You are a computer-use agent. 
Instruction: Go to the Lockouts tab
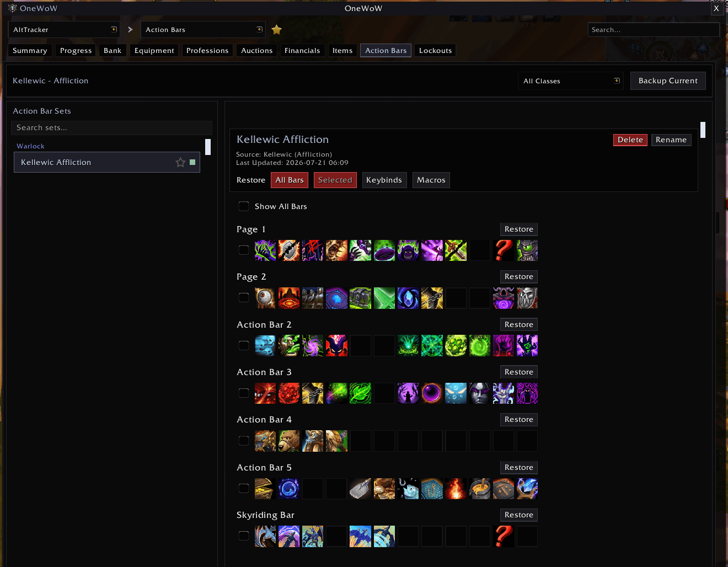436,51
